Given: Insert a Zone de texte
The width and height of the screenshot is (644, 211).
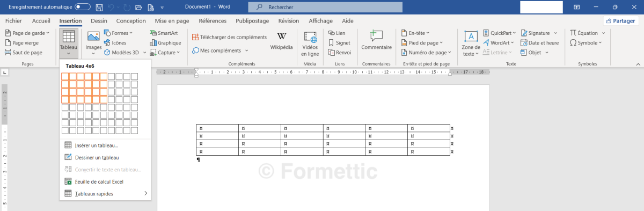Looking at the screenshot, I should point(471,43).
